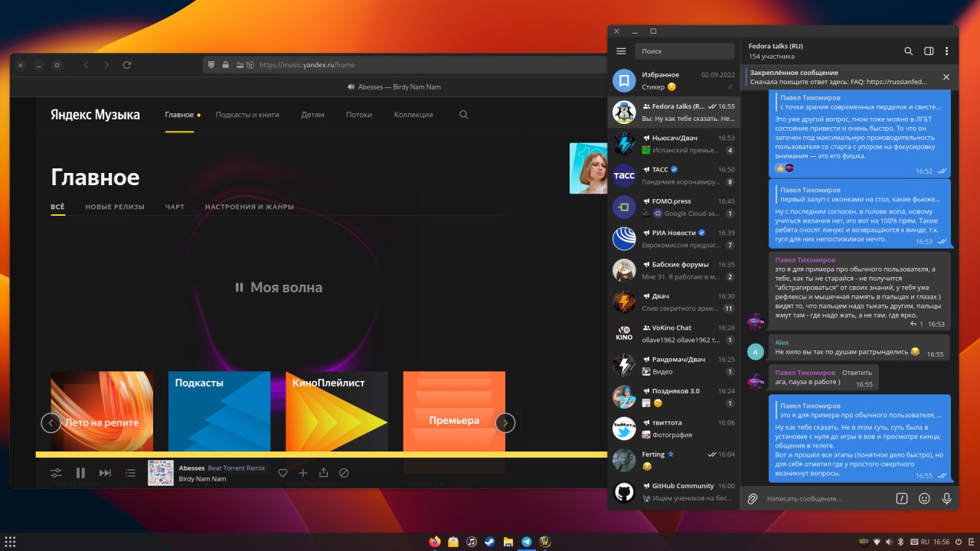Viewport: 980px width, 551px height.
Task: Share the currently playing track
Action: coord(324,473)
